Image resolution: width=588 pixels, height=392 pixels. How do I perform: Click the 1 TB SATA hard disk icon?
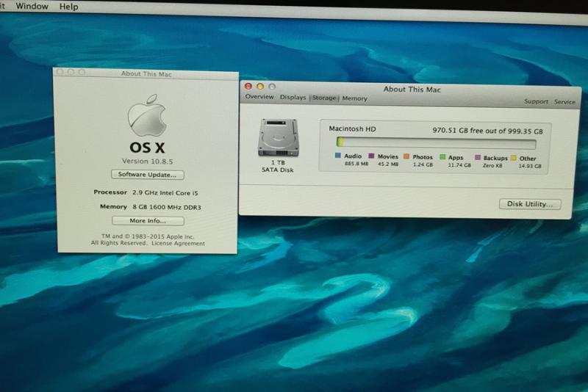pyautogui.click(x=278, y=137)
